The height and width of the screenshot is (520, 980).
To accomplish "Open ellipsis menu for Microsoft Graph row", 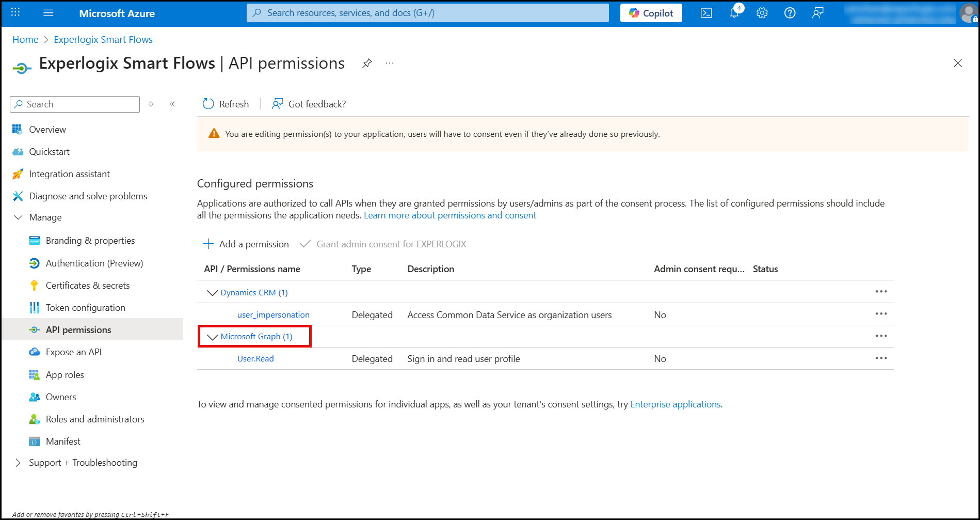I will coord(881,336).
